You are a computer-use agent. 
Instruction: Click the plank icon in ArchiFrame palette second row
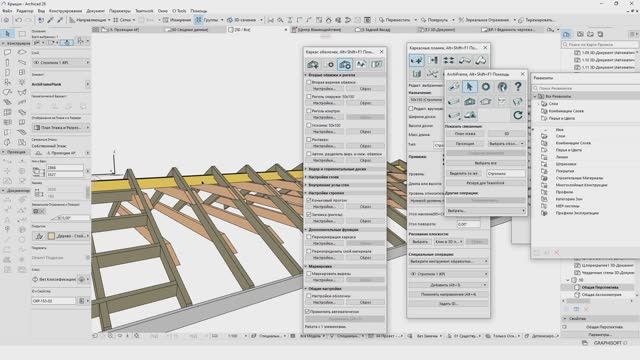(x=453, y=101)
